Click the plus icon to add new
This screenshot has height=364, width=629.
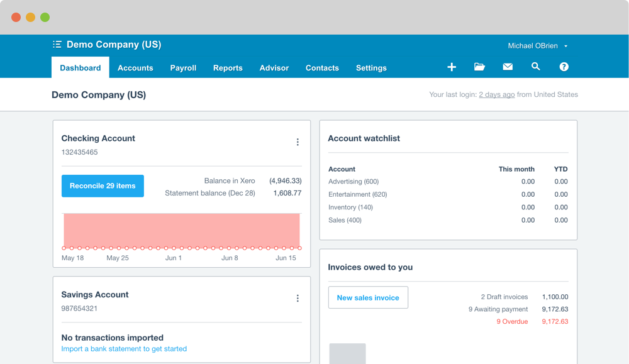click(452, 67)
